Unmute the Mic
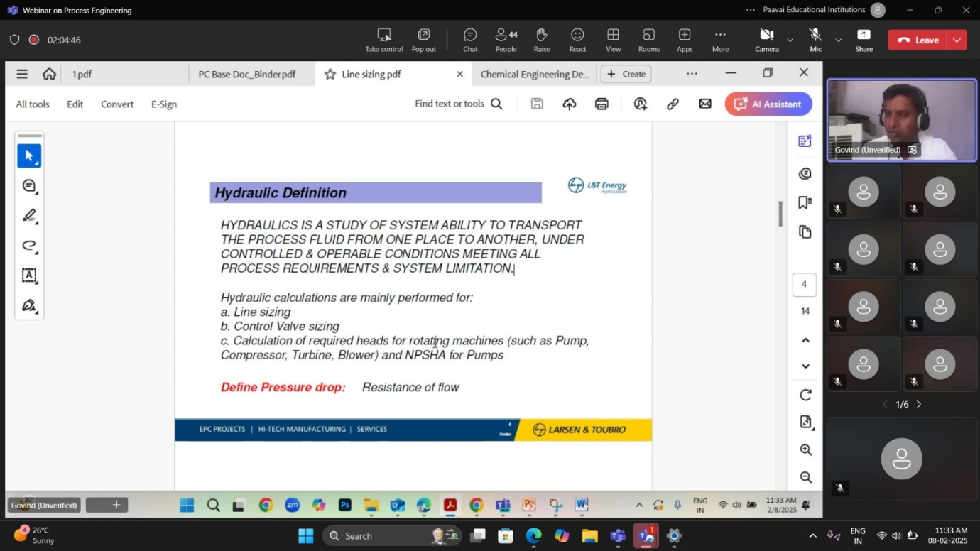 pos(815,40)
